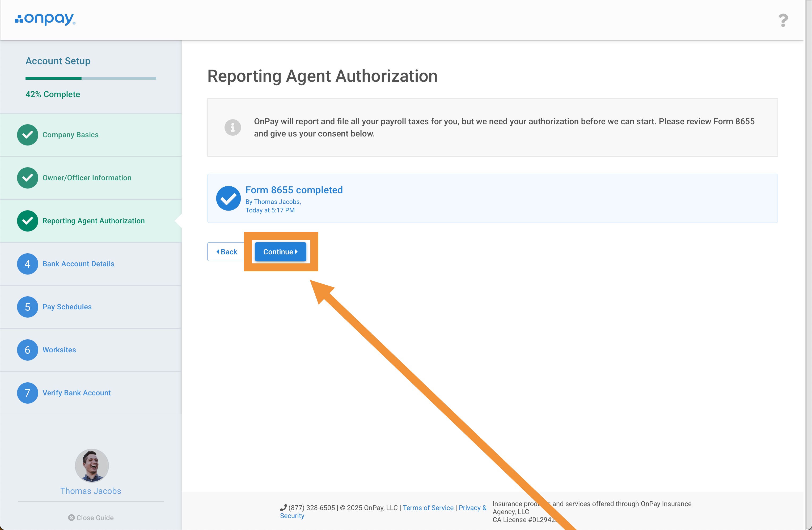Click the Form 8655 completed checkmark icon
Viewport: 812px width, 530px height.
tap(228, 199)
